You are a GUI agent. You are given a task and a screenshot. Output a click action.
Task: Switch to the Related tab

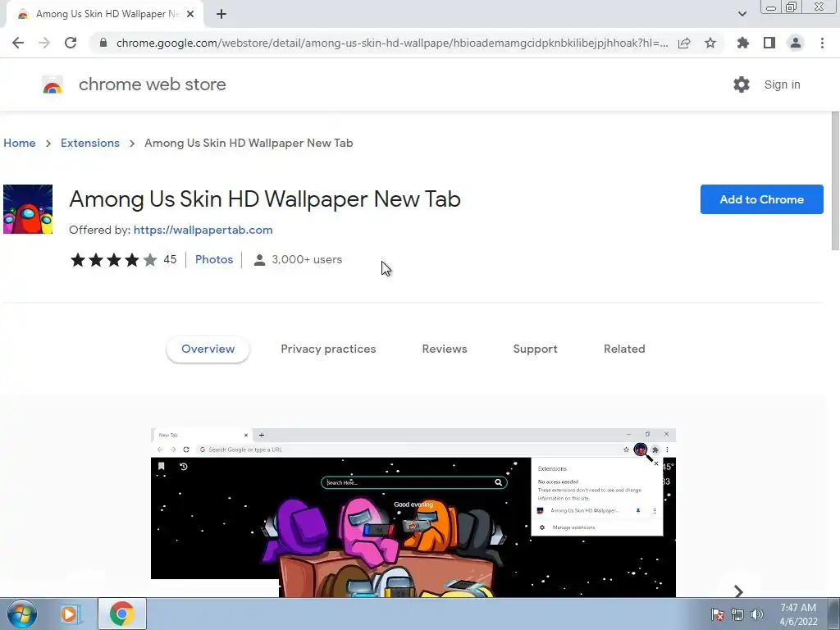point(624,349)
